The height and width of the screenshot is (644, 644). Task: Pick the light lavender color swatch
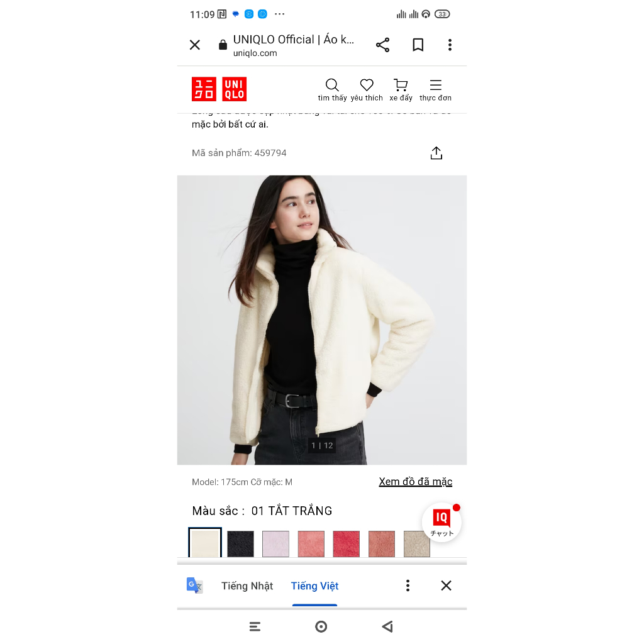pyautogui.click(x=275, y=544)
